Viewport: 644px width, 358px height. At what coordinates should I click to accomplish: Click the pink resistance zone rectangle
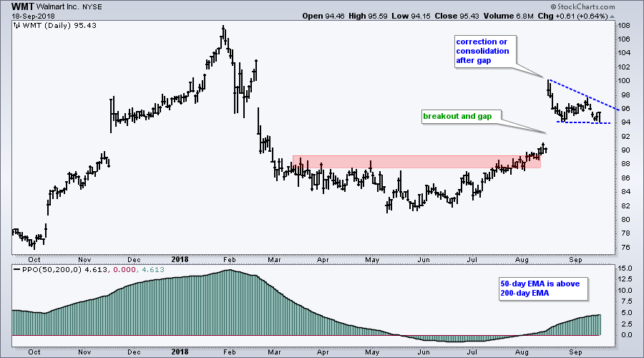coord(416,162)
